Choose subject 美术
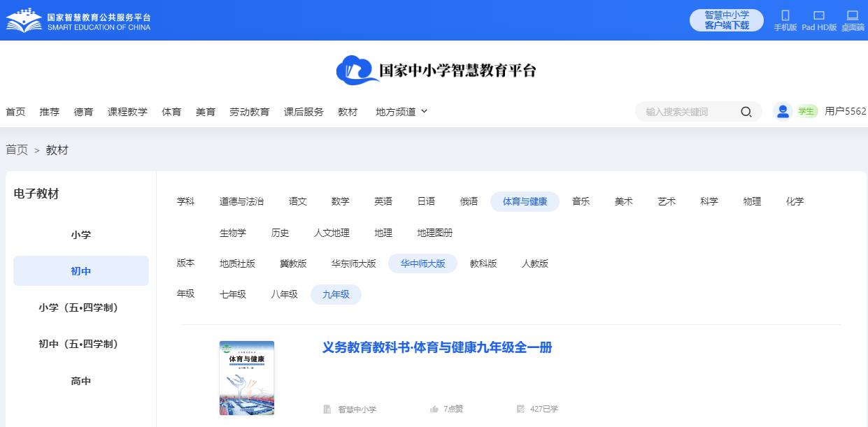This screenshot has width=868, height=427. pyautogui.click(x=624, y=201)
